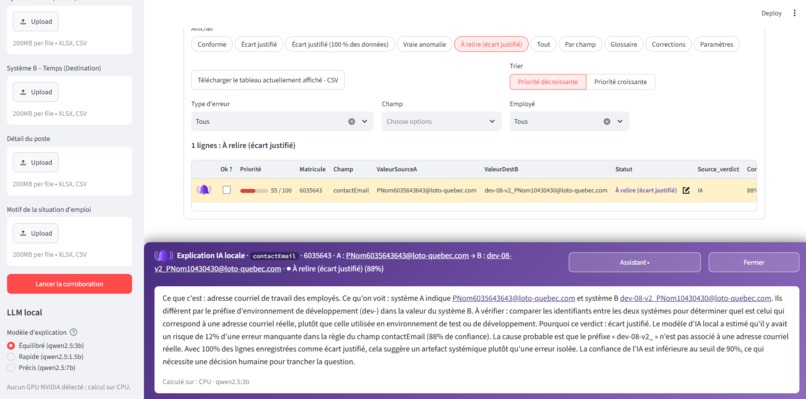The height and width of the screenshot is (399, 806).
Task: Upload a file for Motif de la situation d'emploi
Action: point(35,233)
